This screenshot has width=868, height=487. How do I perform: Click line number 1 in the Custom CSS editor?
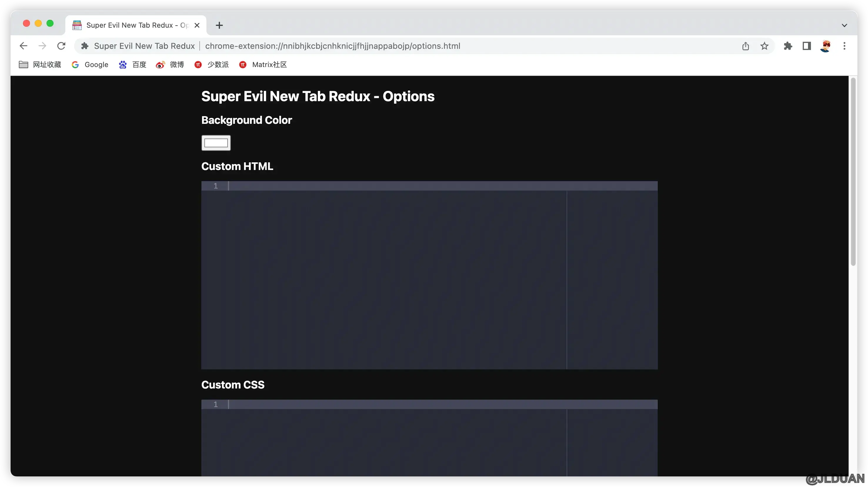pyautogui.click(x=216, y=404)
